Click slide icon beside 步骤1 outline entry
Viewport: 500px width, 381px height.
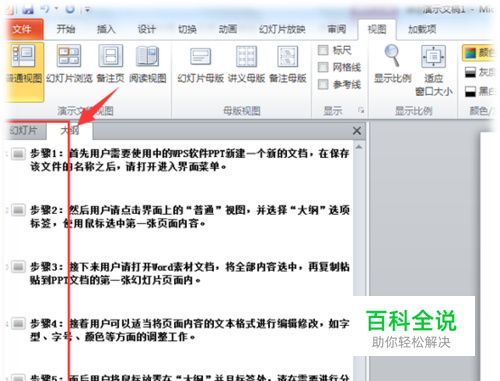18,154
